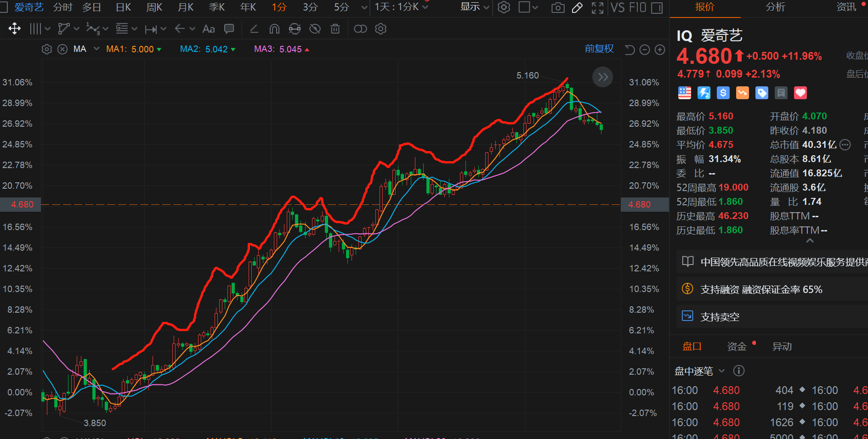The height and width of the screenshot is (439, 868).
Task: Open the 异动 tab
Action: tap(782, 347)
